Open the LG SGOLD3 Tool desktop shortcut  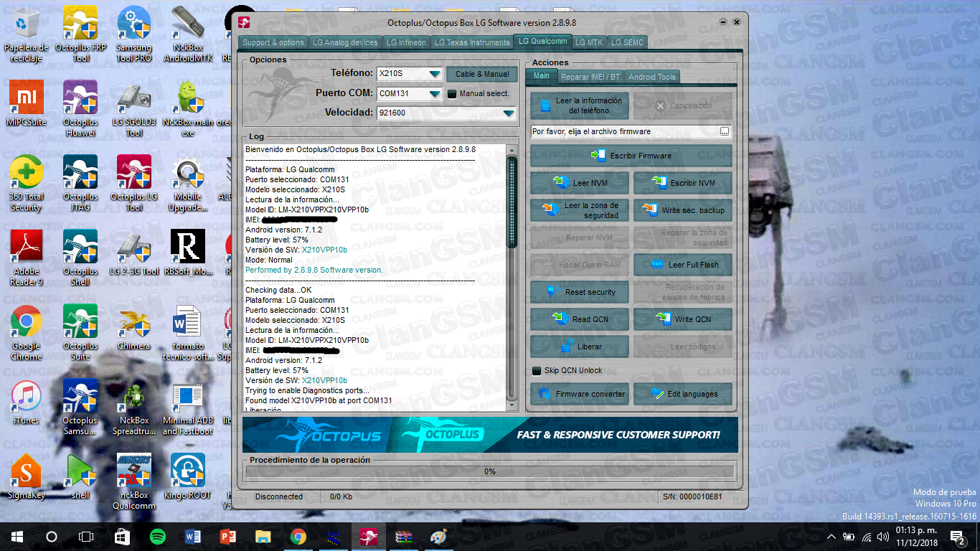[x=134, y=108]
